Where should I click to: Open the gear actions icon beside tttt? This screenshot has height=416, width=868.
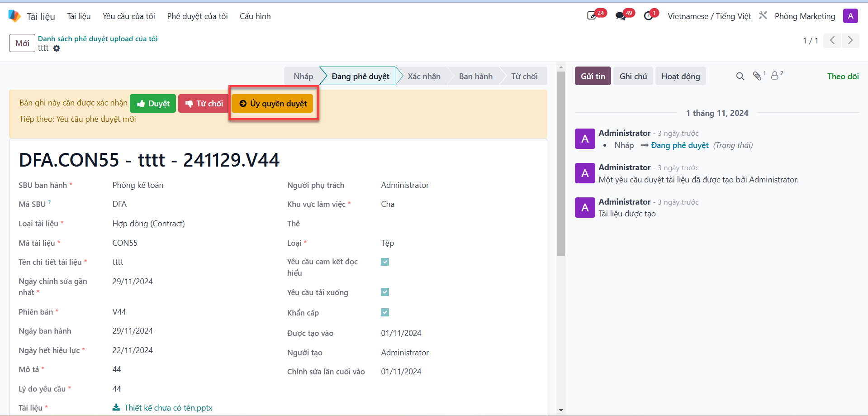(57, 48)
